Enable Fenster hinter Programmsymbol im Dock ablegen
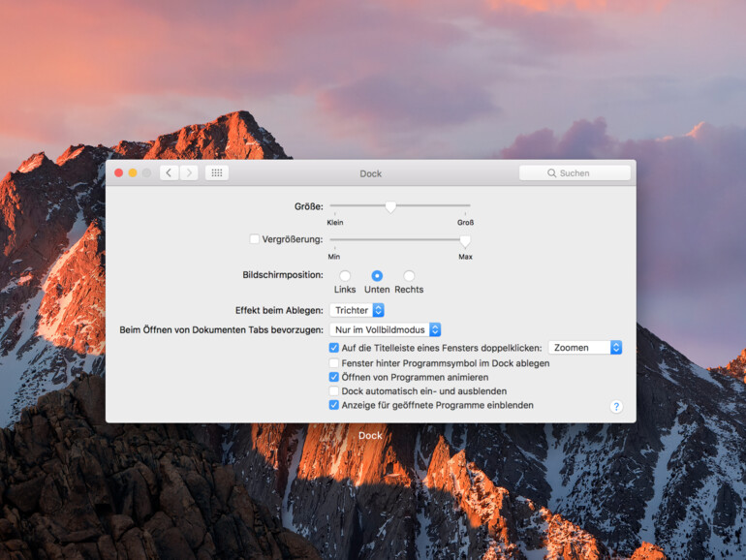Image resolution: width=746 pixels, height=560 pixels. (x=334, y=363)
